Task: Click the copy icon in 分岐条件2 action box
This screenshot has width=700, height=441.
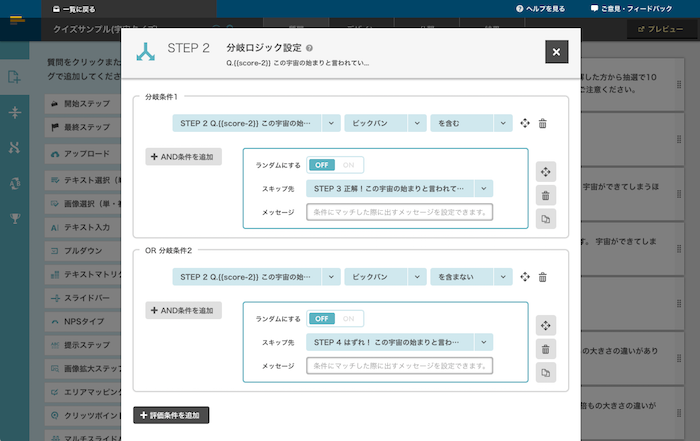Action: [x=545, y=373]
